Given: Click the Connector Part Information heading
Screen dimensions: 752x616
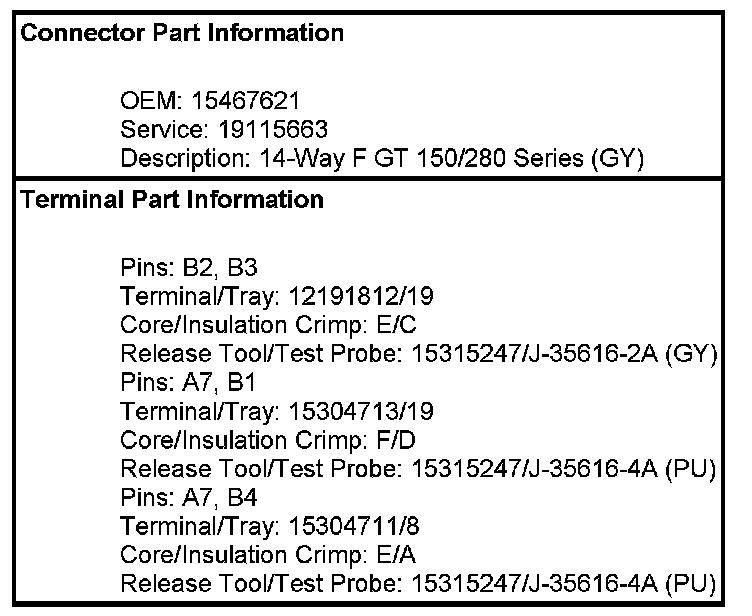Looking at the screenshot, I should click(x=183, y=33).
